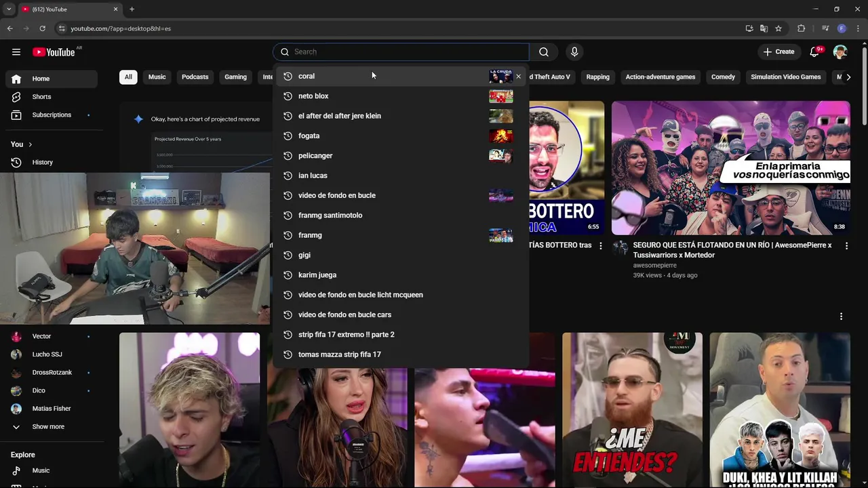Open Music under Explore
Image resolution: width=868 pixels, height=488 pixels.
52,470
